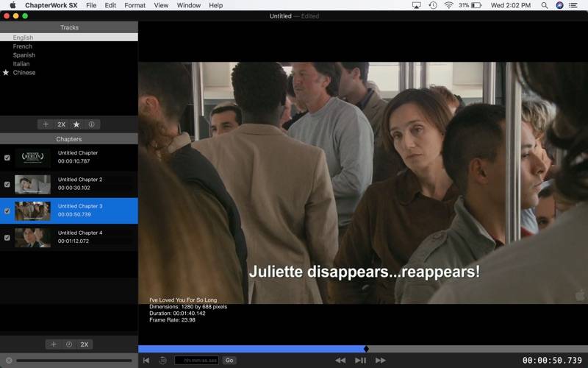The width and height of the screenshot is (588, 368).
Task: Click the thumbnail size slider track
Action: [74, 361]
